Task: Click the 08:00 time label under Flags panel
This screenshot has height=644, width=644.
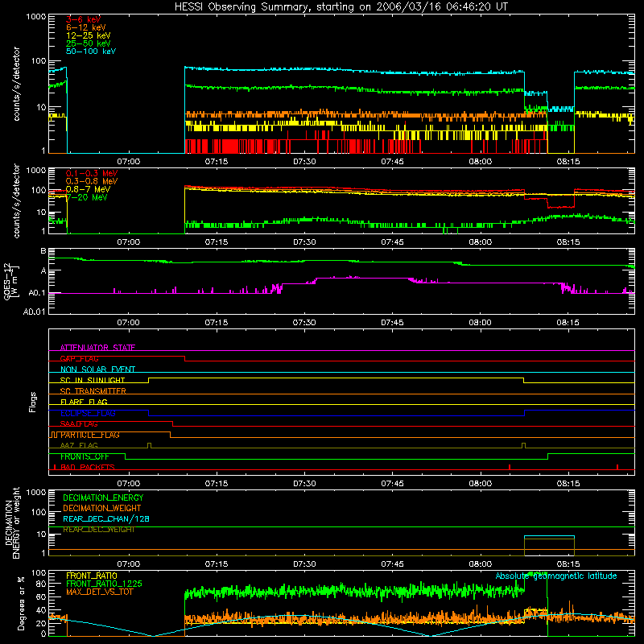Action: (x=480, y=484)
